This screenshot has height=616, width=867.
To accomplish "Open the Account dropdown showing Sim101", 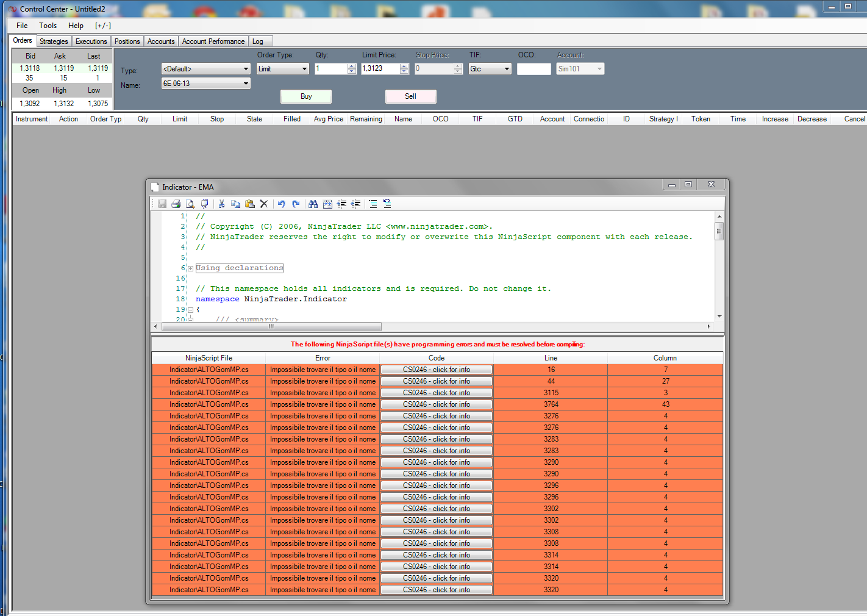I will (580, 69).
